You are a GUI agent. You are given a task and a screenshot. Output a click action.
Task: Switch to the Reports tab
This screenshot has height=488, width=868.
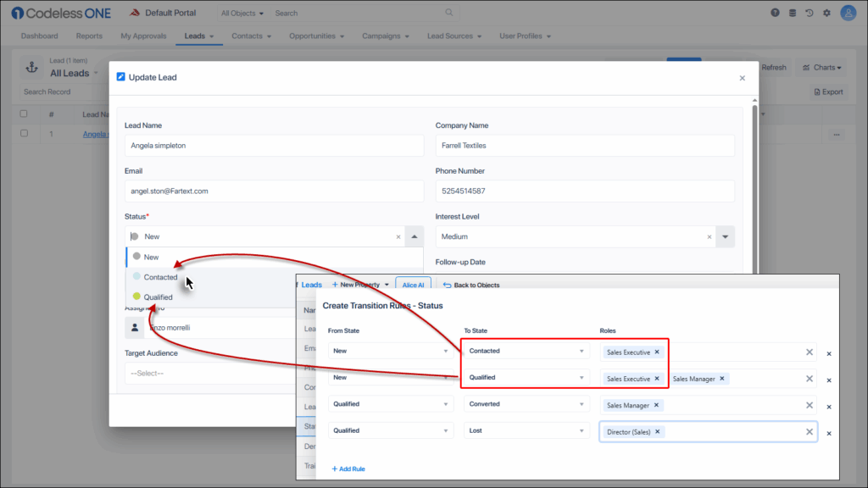pos(89,36)
